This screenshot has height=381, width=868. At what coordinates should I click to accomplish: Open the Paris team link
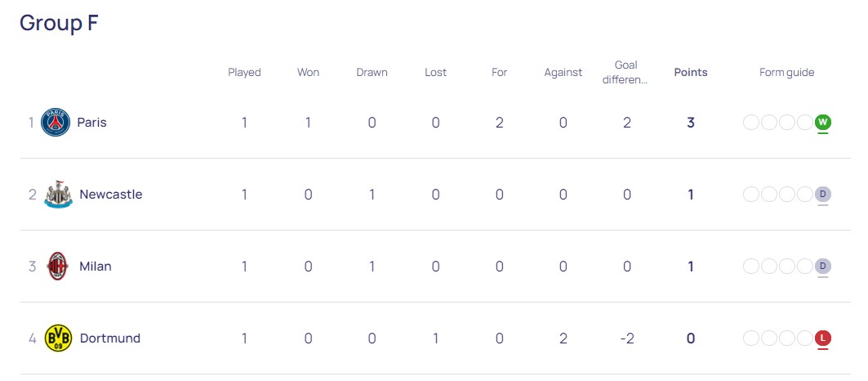[x=92, y=123]
